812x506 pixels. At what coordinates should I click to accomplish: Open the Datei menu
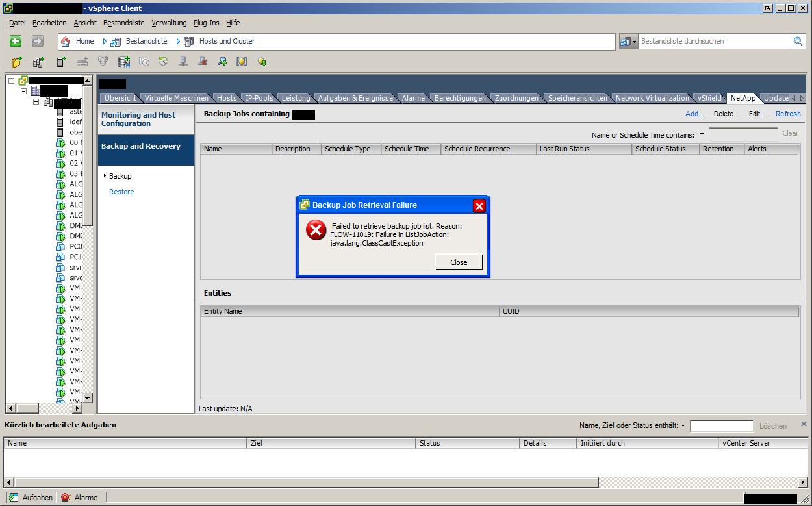point(18,23)
